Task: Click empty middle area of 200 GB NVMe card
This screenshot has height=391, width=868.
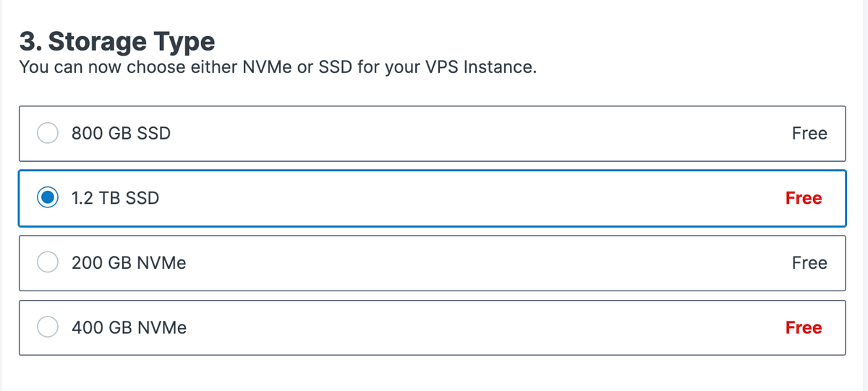Action: pyautogui.click(x=477, y=263)
